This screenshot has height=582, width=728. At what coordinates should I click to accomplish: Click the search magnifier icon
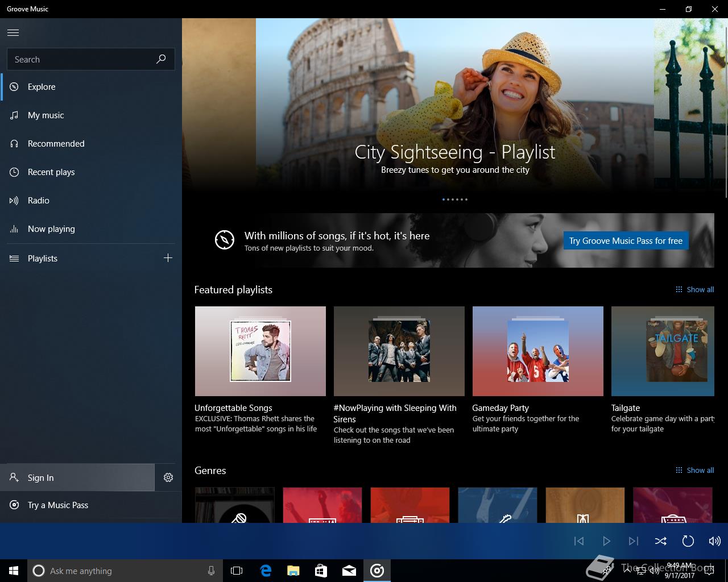(161, 59)
